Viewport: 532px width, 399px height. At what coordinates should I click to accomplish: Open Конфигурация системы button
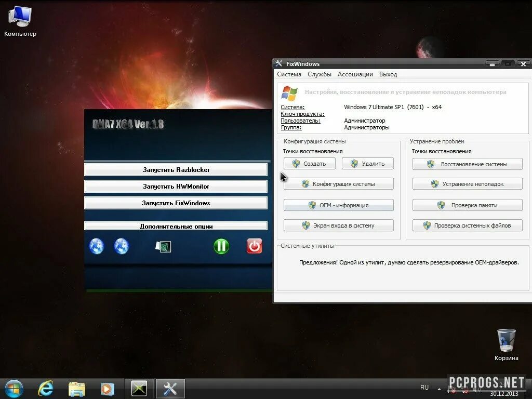pos(339,184)
